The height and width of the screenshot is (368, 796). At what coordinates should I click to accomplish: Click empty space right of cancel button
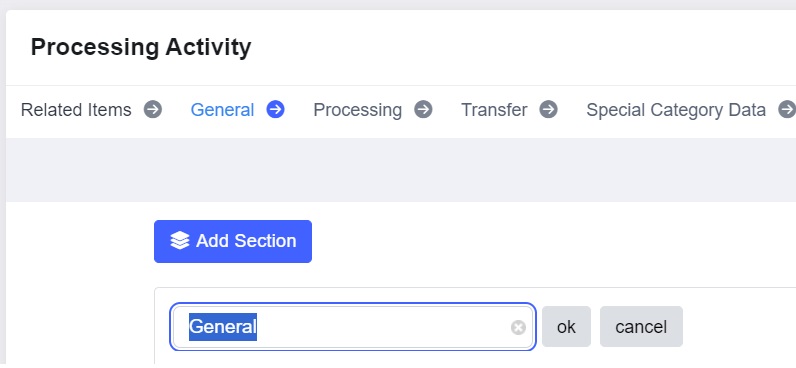tap(739, 326)
